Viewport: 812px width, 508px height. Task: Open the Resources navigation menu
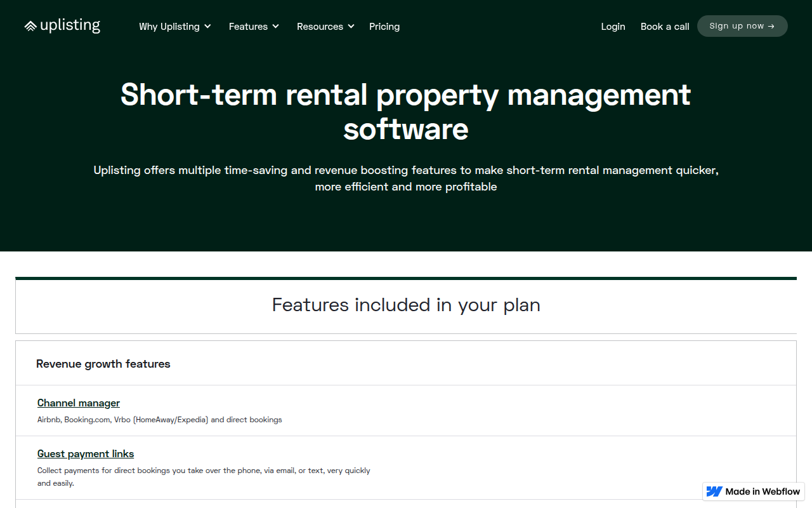point(320,27)
